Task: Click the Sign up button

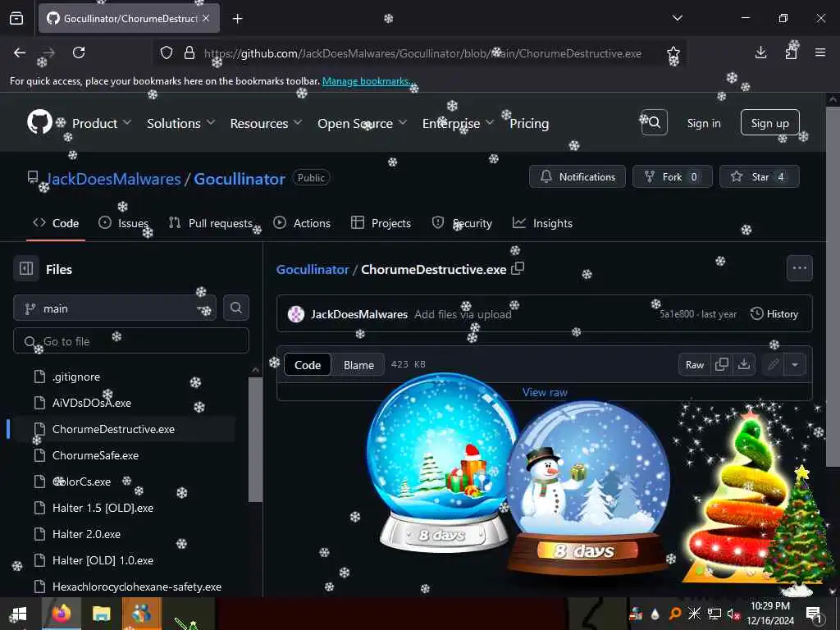Action: tap(769, 123)
